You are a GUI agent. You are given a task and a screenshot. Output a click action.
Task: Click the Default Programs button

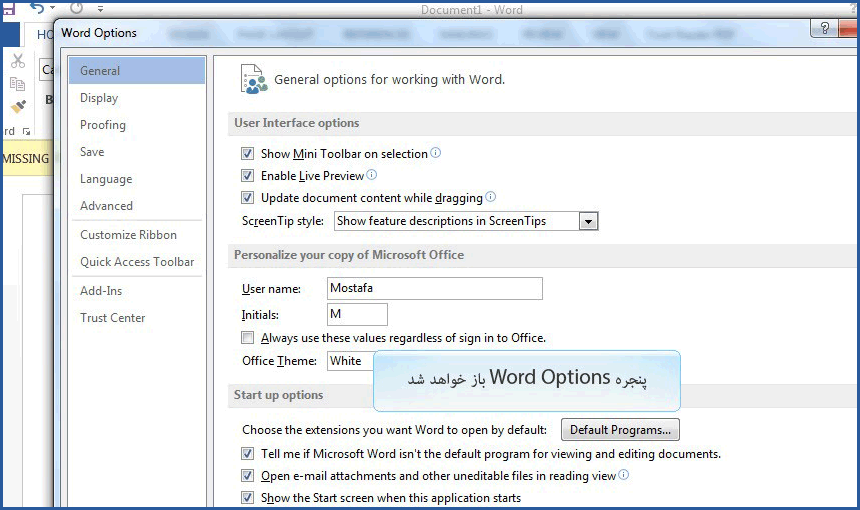[x=620, y=430]
